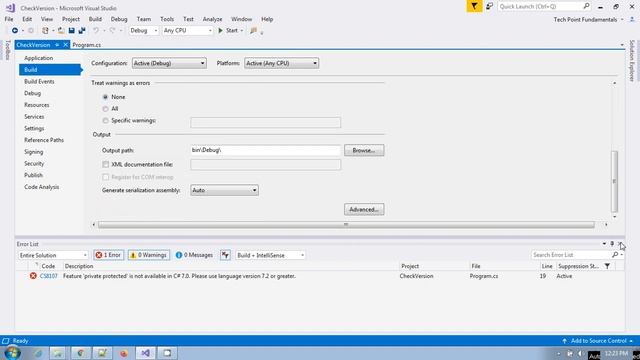Click the Quick Launch search box
640x360 pixels.
[540, 6]
